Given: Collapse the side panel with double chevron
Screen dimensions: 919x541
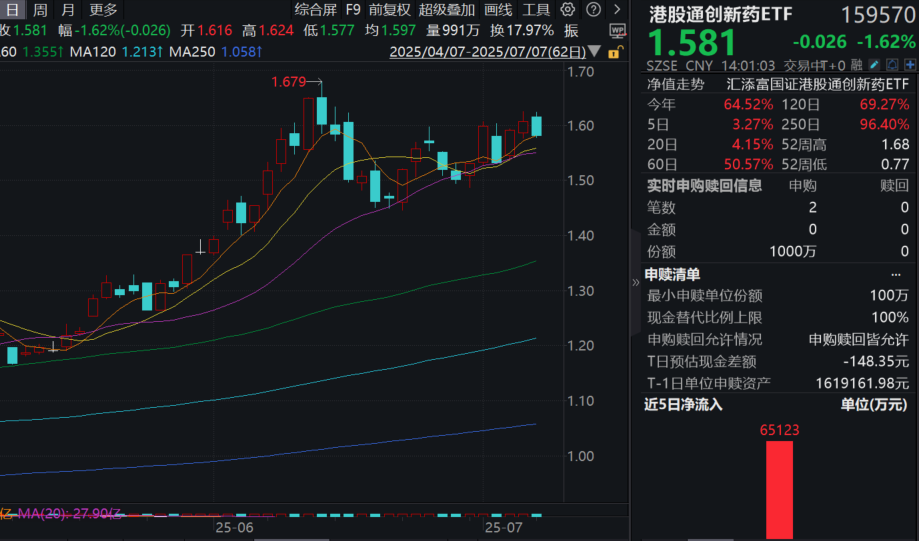Looking at the screenshot, I should point(636,283).
